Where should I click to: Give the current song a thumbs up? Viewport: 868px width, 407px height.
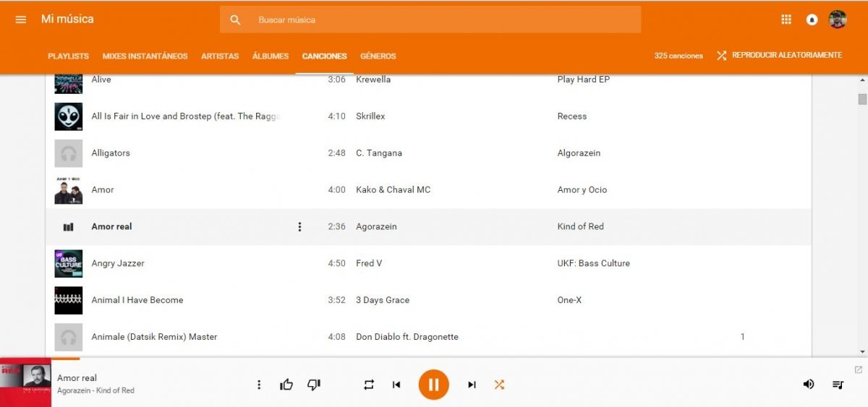click(286, 385)
